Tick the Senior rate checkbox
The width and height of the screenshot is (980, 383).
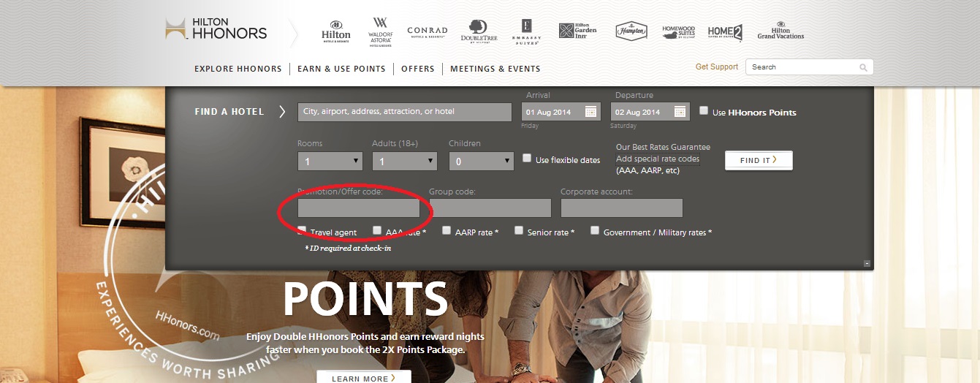coord(519,230)
